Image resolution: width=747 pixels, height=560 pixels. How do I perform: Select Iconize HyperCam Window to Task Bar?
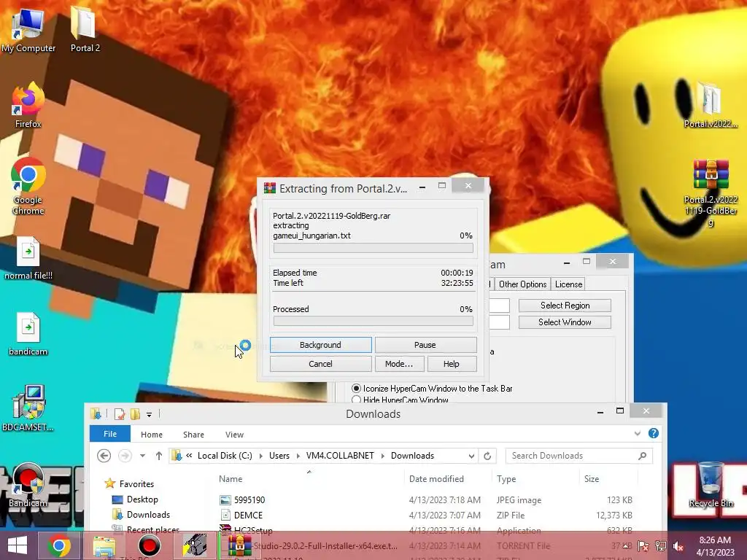point(356,389)
